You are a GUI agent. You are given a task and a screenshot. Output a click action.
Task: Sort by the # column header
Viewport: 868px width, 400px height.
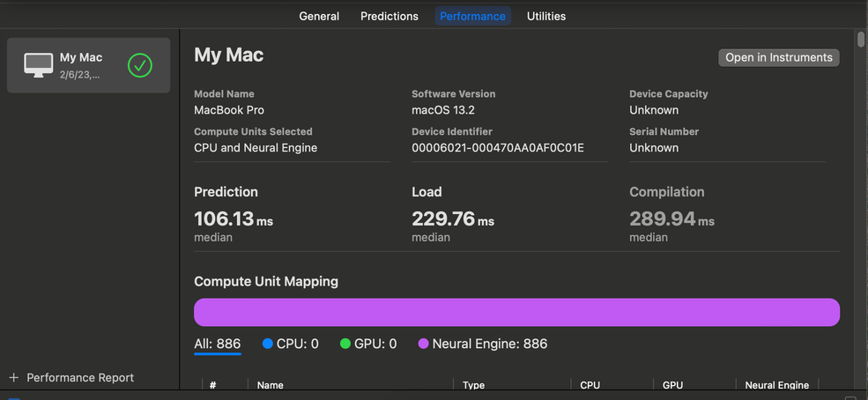tap(213, 385)
